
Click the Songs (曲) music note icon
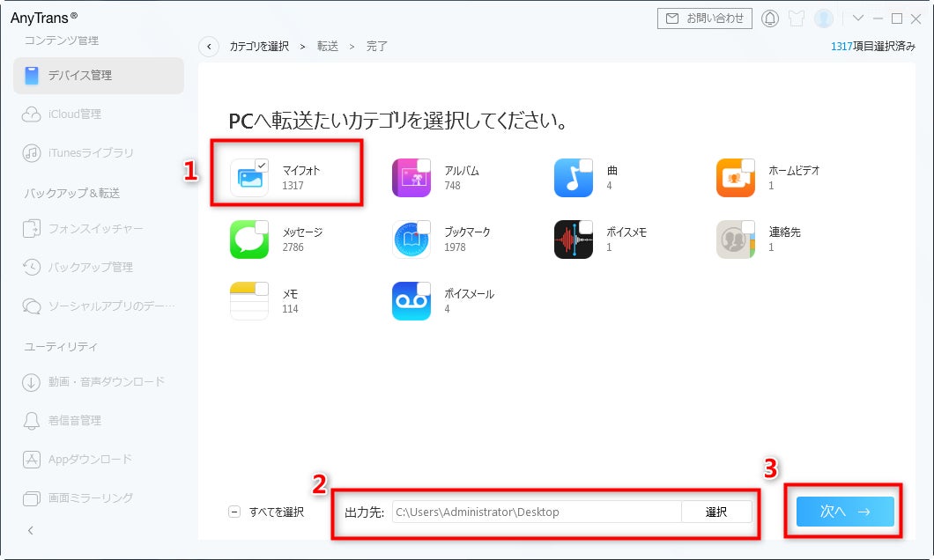coord(573,178)
